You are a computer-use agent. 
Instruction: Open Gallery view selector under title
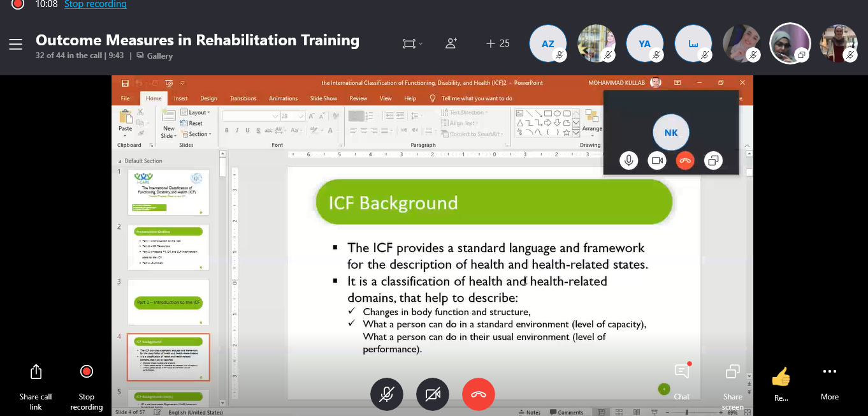click(155, 56)
